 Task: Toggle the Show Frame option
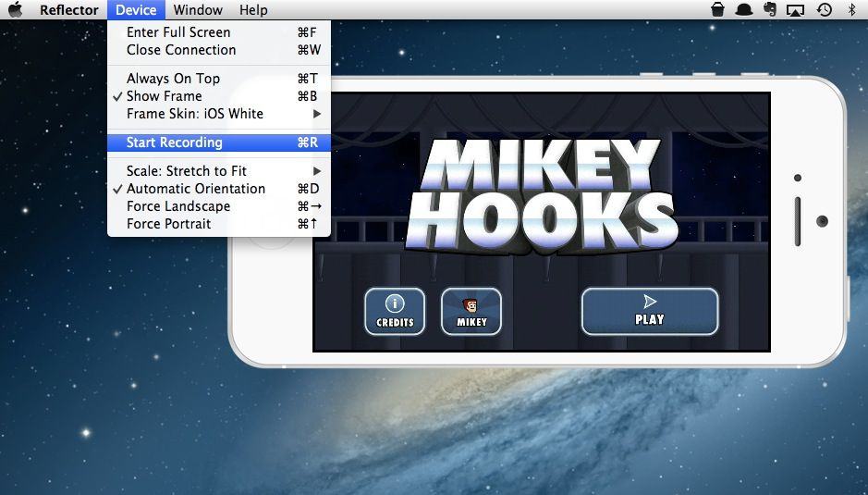164,96
